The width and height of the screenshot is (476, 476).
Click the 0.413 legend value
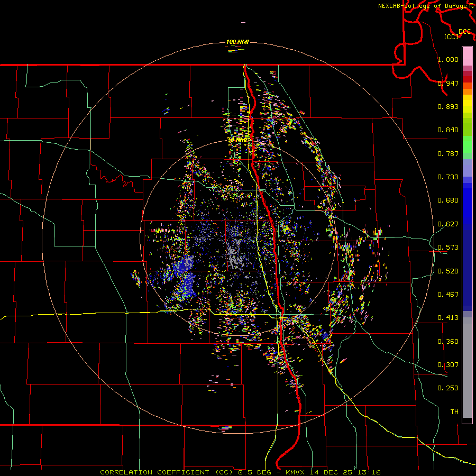[448, 318]
